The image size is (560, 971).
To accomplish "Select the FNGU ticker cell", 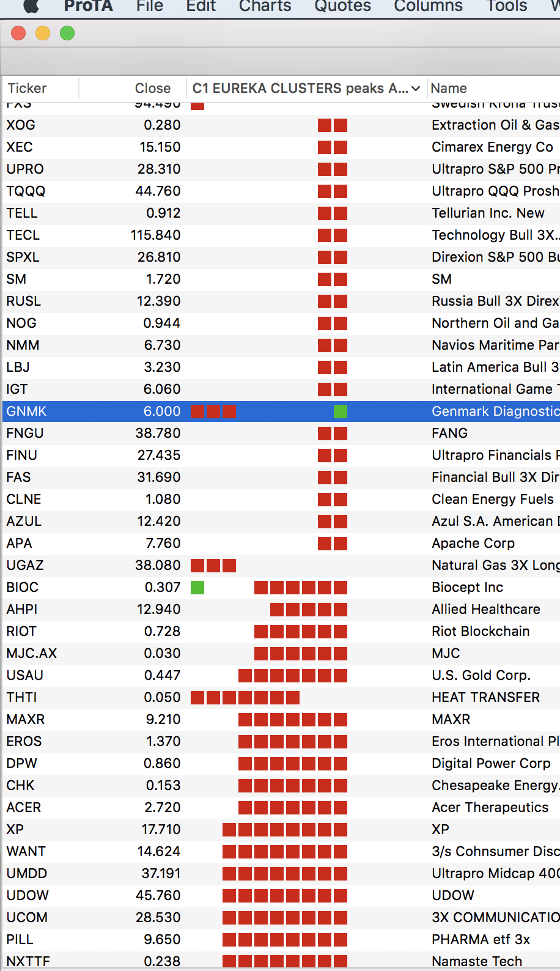I will [25, 433].
